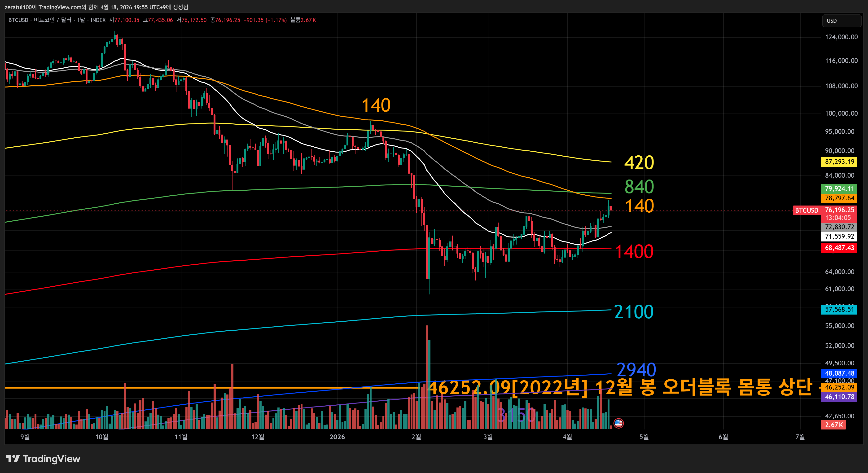This screenshot has width=868, height=473.
Task: Click the 4월 label on time axis
Action: point(567,437)
